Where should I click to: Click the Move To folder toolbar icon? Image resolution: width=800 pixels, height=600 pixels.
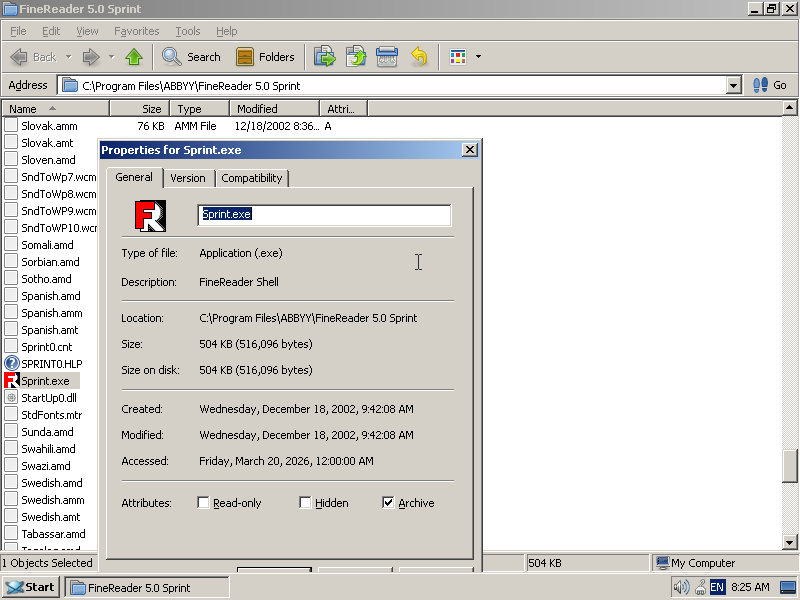click(325, 57)
